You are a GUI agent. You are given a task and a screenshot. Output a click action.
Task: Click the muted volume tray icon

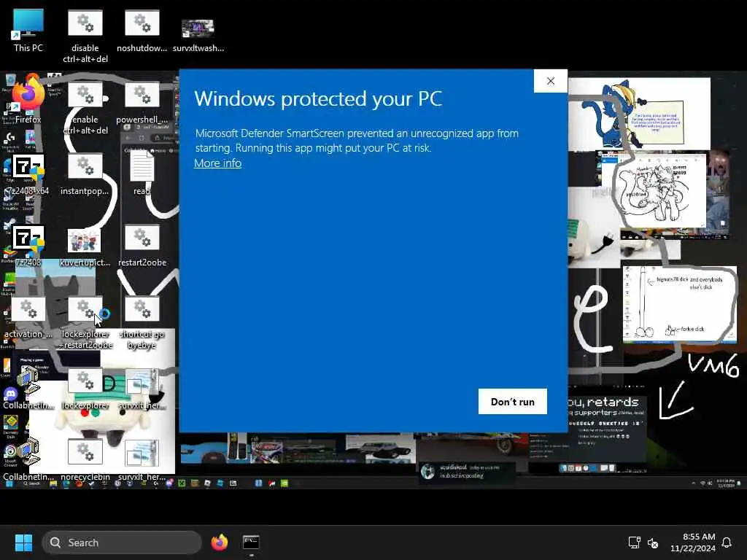pos(653,542)
